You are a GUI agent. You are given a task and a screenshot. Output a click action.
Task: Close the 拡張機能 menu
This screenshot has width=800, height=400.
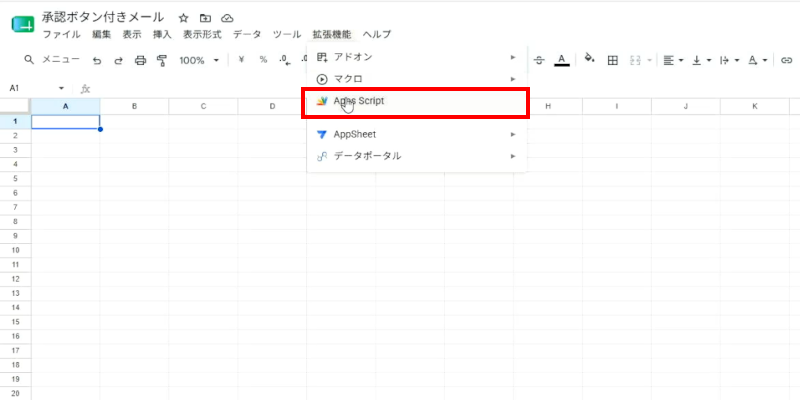[x=332, y=34]
